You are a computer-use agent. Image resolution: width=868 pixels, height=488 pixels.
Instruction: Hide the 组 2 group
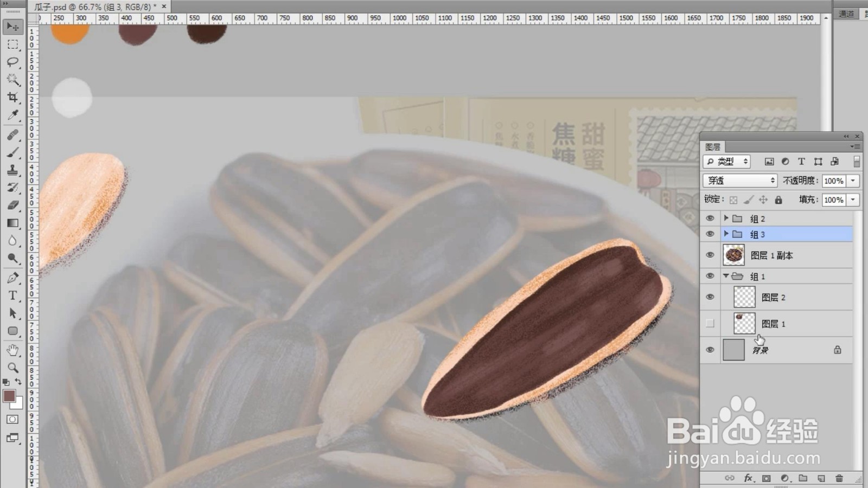pyautogui.click(x=710, y=219)
